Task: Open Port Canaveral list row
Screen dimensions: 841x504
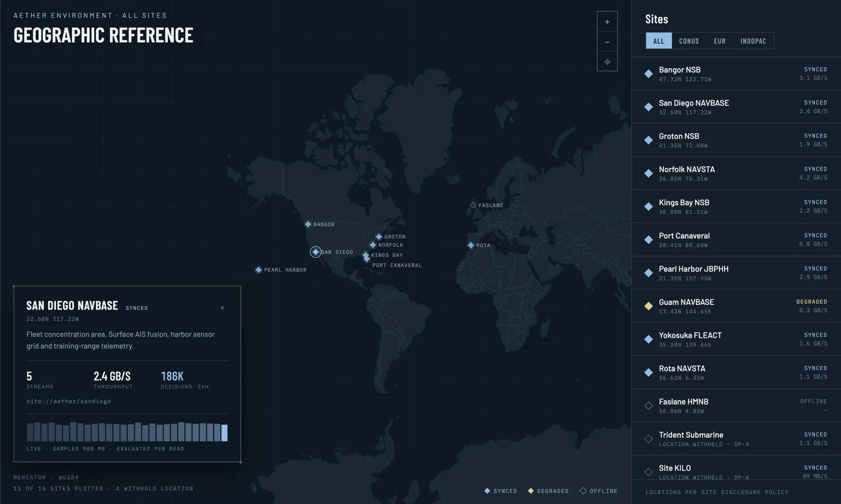Action: (x=736, y=240)
